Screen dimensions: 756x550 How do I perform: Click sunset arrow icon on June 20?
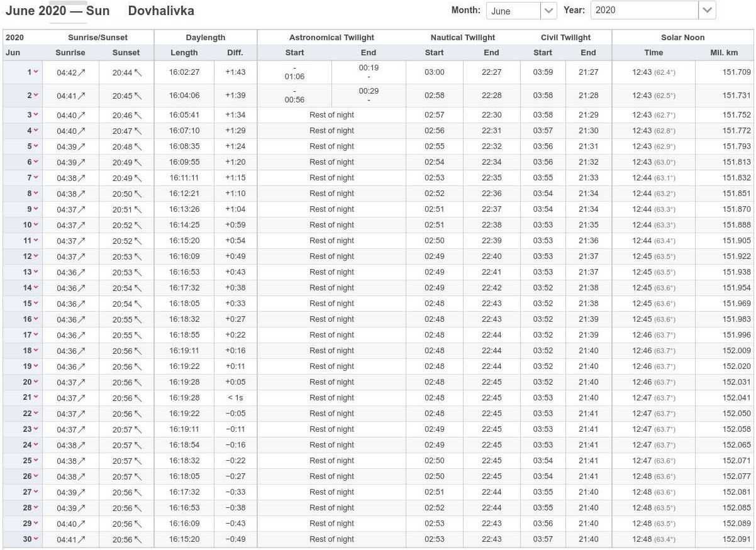tap(138, 383)
